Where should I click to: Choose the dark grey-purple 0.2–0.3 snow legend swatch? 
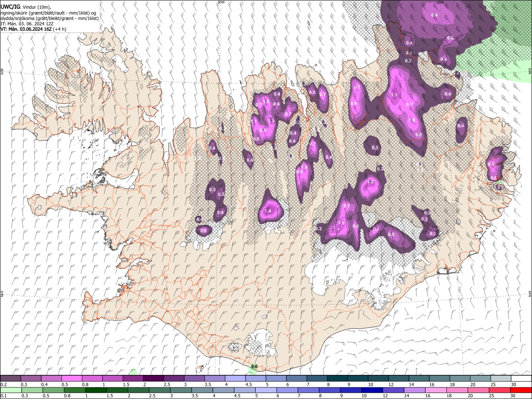coord(11,379)
